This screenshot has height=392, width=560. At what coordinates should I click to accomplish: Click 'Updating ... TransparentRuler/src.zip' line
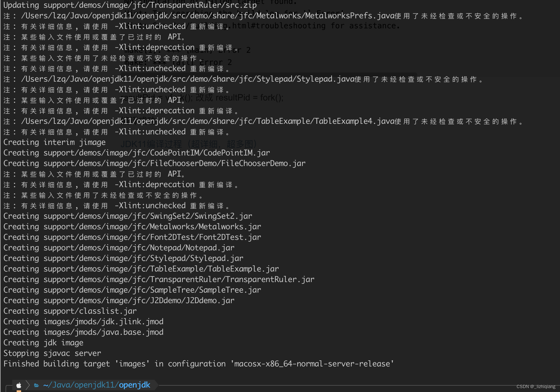coord(130,5)
